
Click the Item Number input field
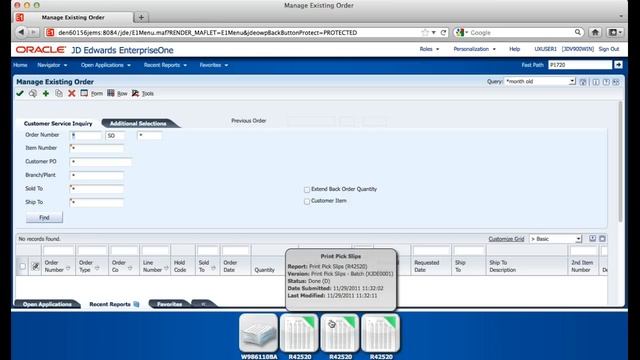(97, 149)
